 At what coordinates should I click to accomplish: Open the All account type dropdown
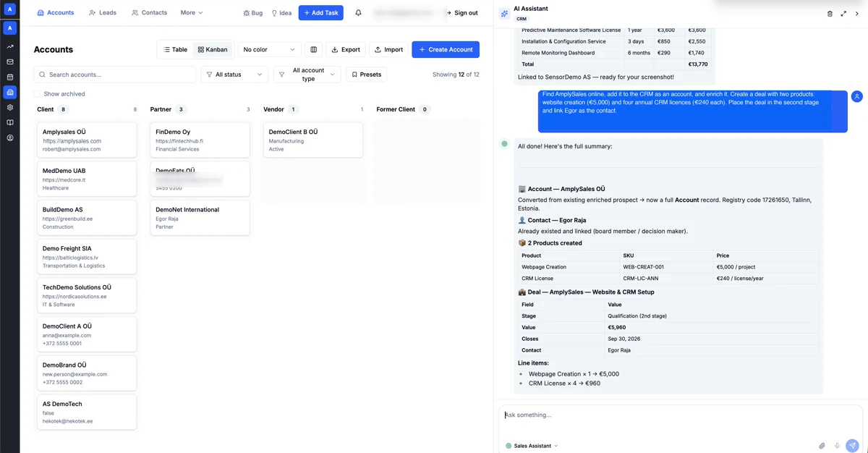click(x=307, y=75)
